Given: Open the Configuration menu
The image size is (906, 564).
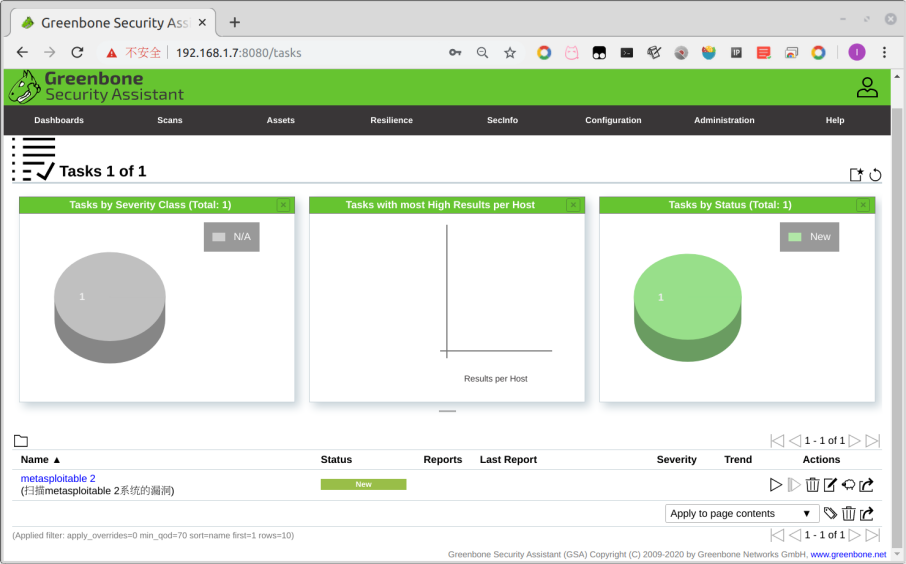Looking at the screenshot, I should coord(613,120).
